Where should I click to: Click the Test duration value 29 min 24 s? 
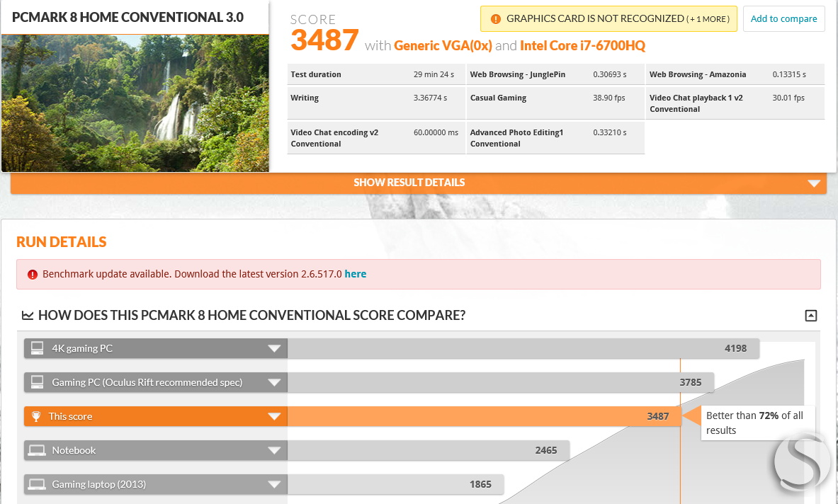point(434,75)
